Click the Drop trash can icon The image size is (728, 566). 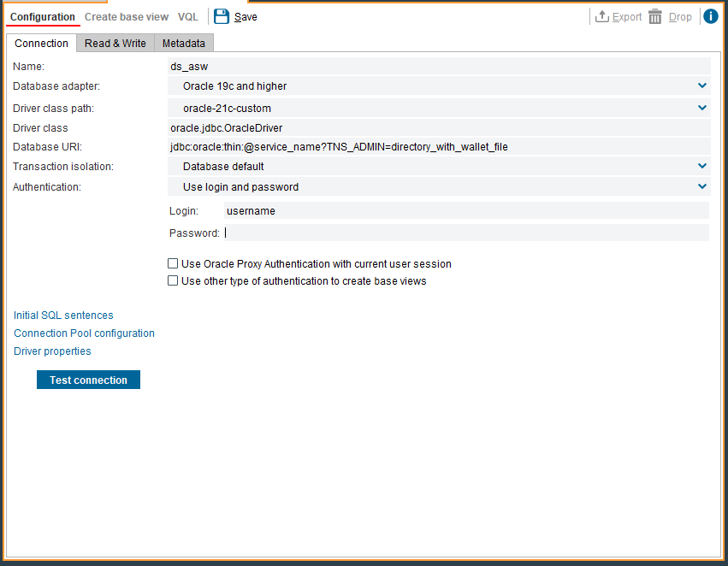click(655, 17)
